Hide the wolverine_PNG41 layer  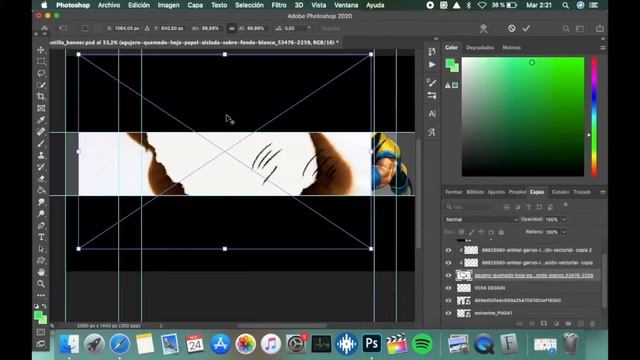tap(449, 313)
